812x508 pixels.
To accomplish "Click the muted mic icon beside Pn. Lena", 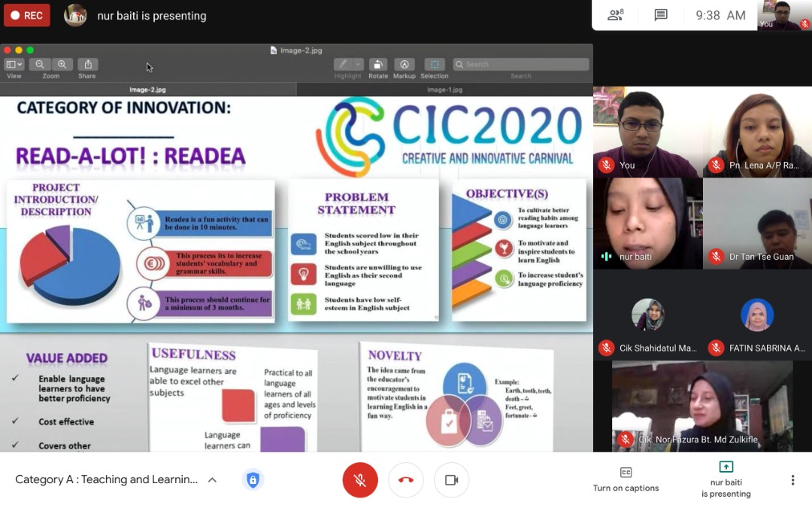I will tap(717, 166).
